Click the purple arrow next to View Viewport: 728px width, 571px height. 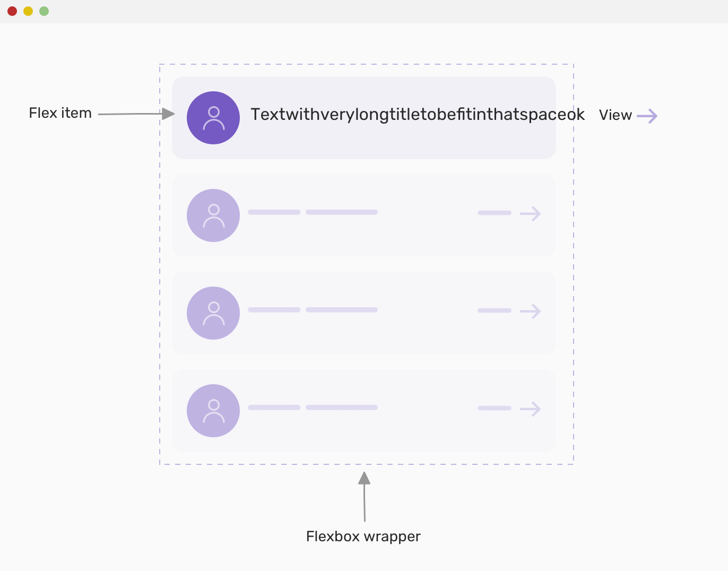click(647, 116)
